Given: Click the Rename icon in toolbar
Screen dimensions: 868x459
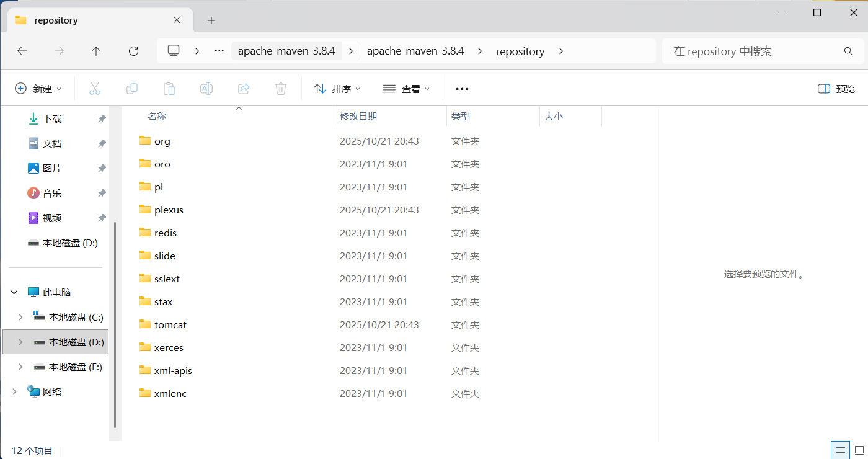Looking at the screenshot, I should [x=206, y=89].
